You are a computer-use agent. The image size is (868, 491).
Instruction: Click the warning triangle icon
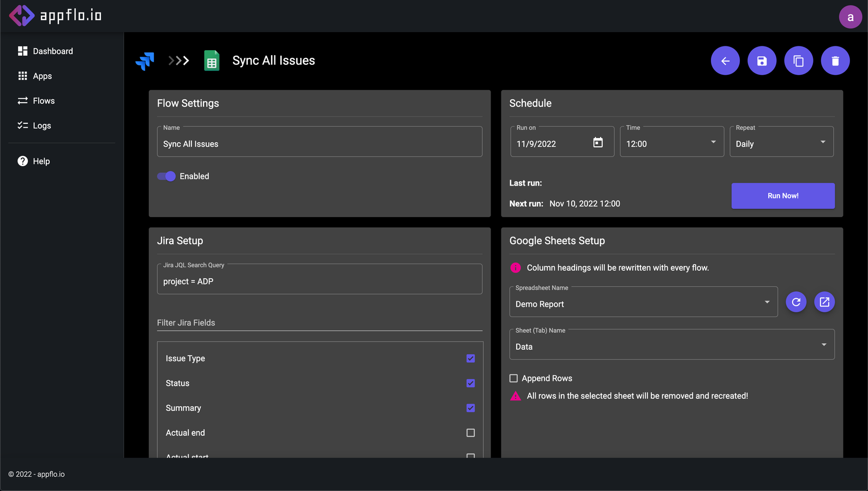(516, 396)
